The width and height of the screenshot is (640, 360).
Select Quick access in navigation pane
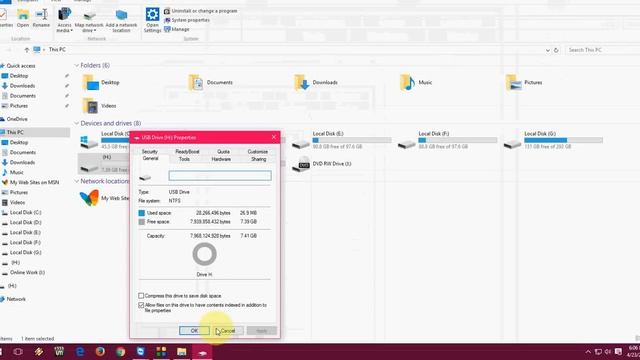[20, 66]
